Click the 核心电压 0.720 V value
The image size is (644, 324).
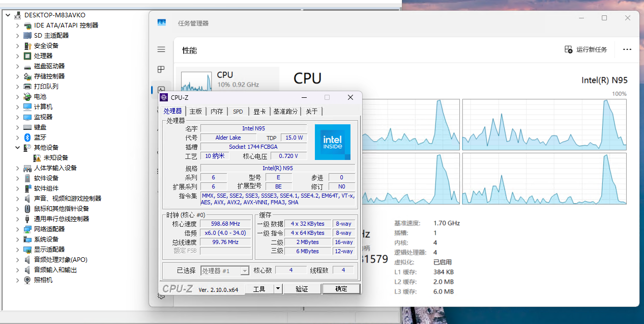point(289,156)
